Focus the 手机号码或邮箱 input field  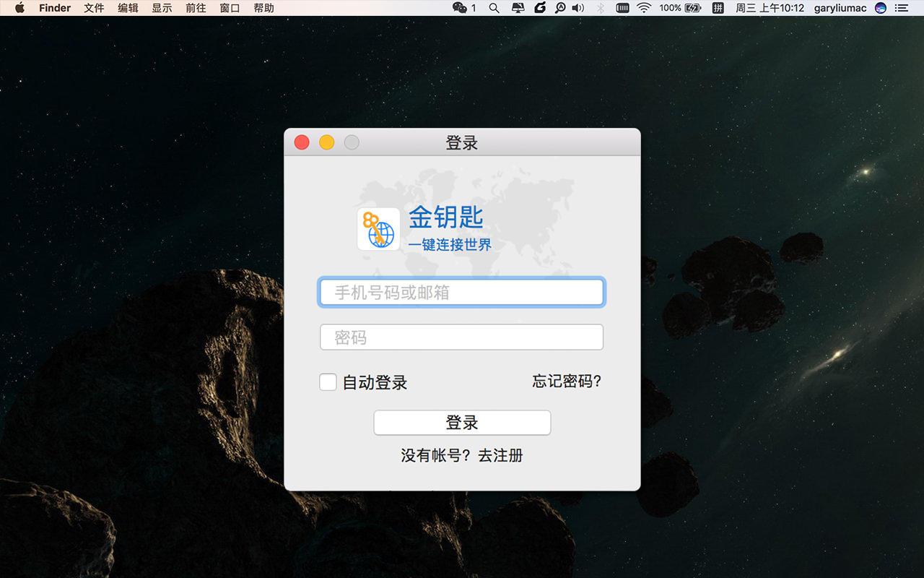(461, 293)
